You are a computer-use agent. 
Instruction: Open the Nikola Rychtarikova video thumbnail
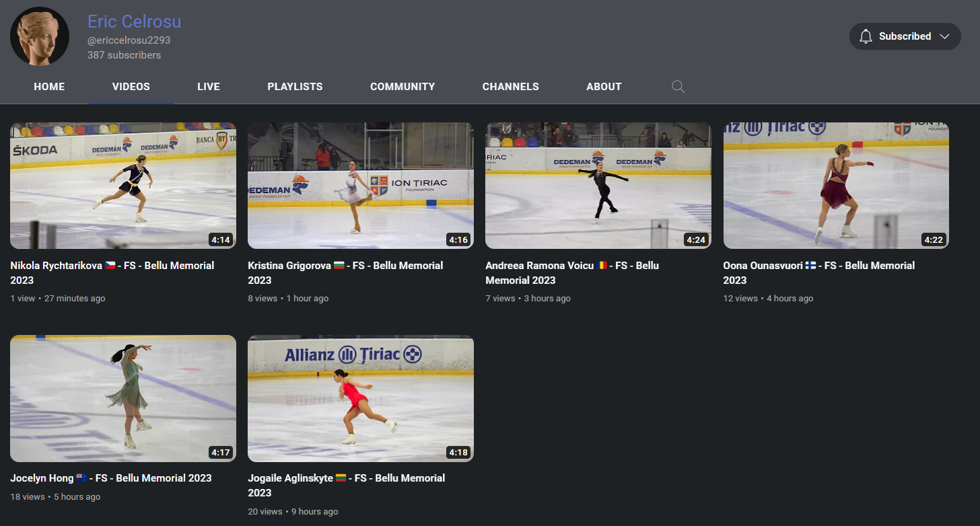click(x=123, y=186)
